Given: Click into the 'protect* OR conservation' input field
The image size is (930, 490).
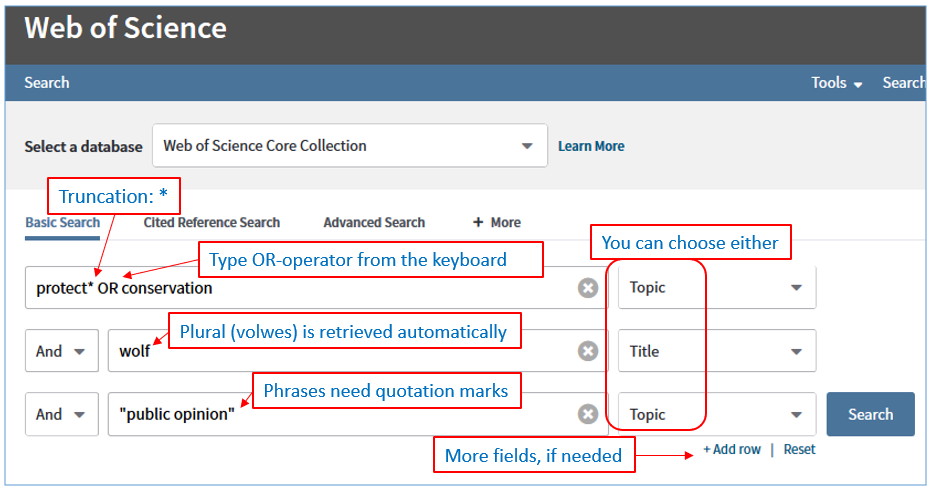Looking at the screenshot, I should [316, 288].
